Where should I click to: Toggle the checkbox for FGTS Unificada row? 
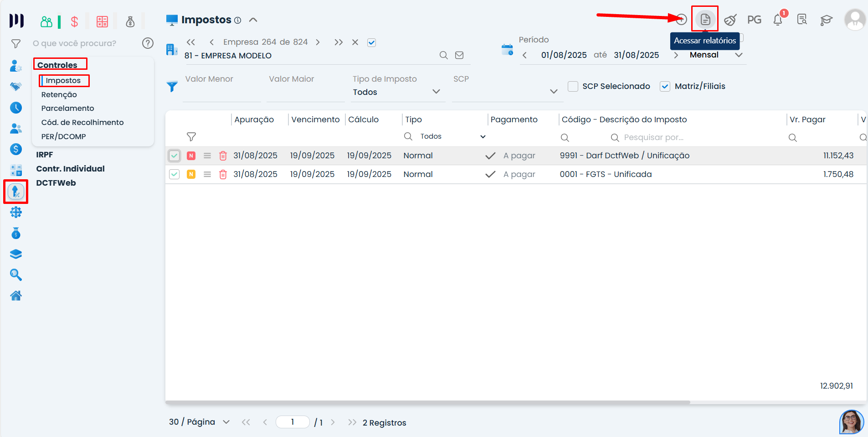click(174, 174)
